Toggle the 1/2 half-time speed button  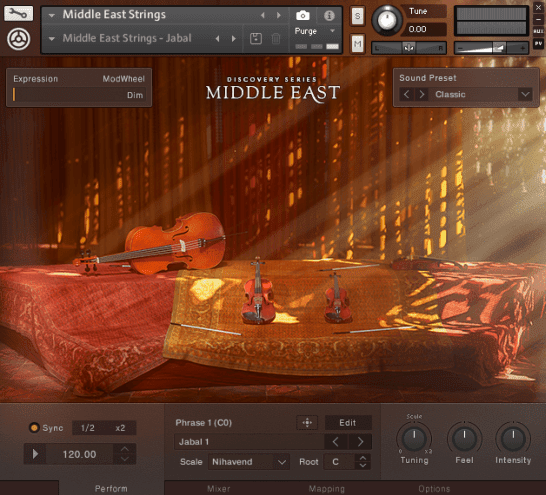click(x=88, y=428)
